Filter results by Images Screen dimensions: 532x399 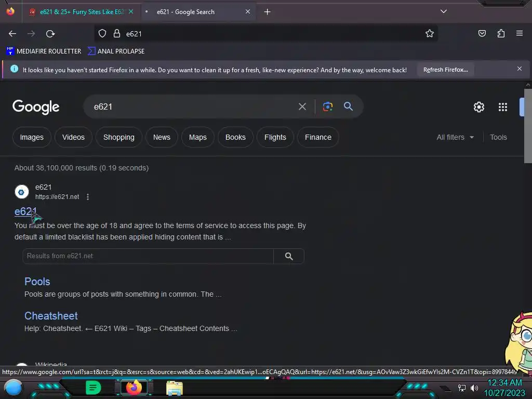[32, 137]
